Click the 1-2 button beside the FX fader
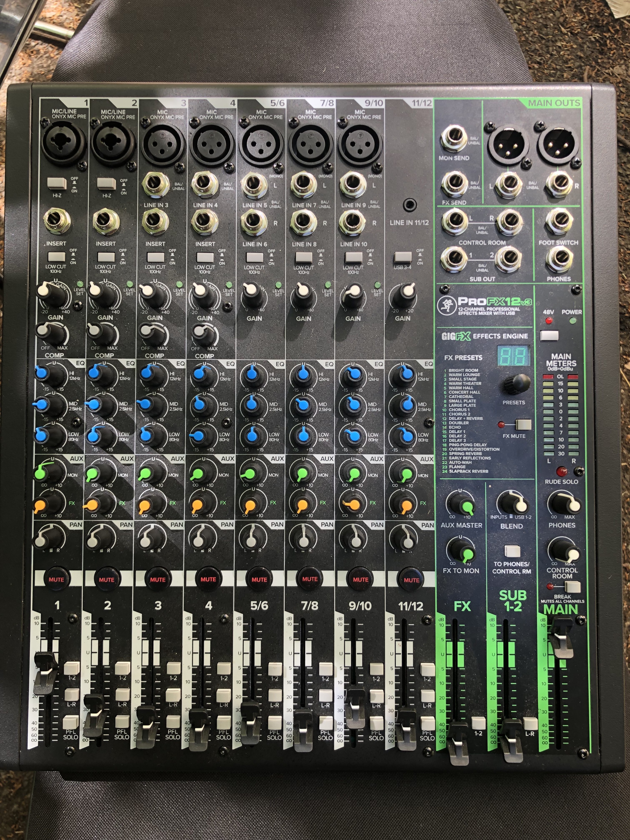Screen dimensions: 630x840 (479, 723)
